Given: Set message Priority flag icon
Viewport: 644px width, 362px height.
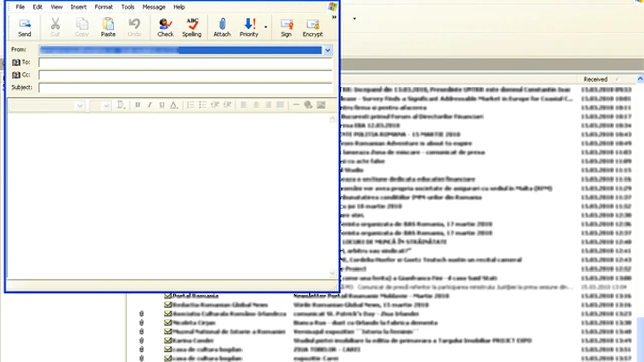Looking at the screenshot, I should click(x=249, y=27).
